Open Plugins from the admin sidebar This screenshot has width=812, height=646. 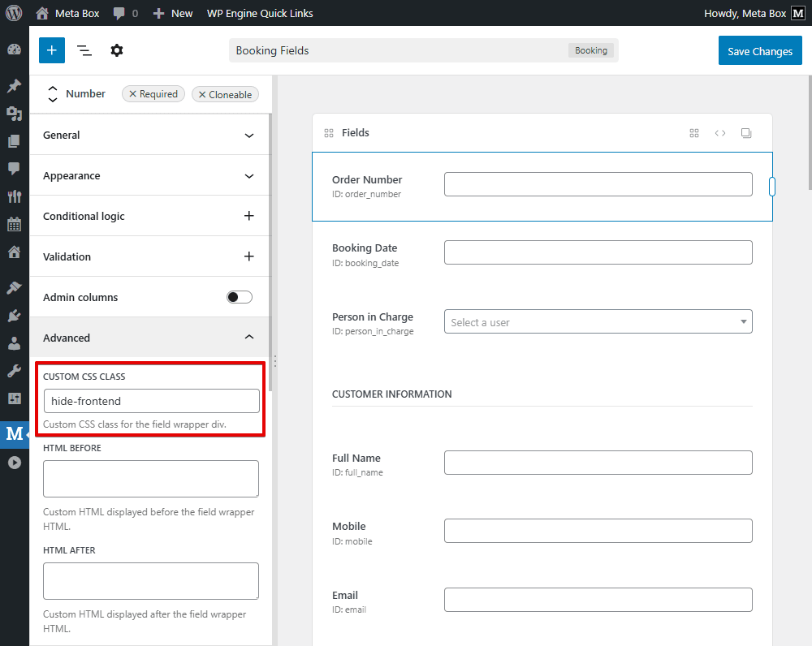[14, 316]
